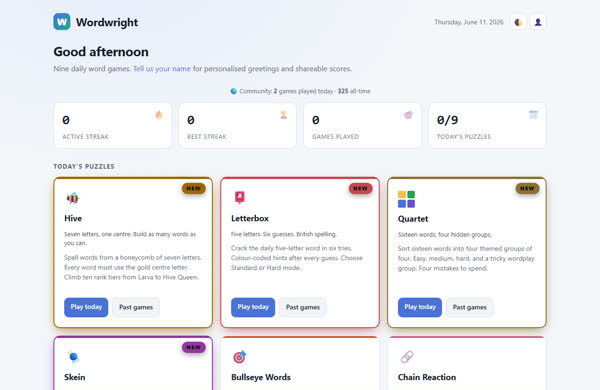Click the Wordwright title text
This screenshot has height=390, width=600.
[107, 22]
